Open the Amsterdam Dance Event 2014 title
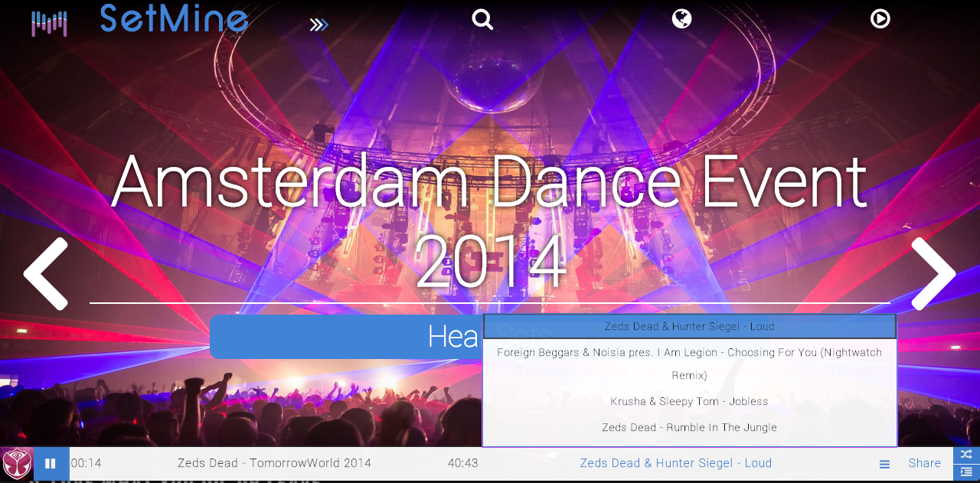The height and width of the screenshot is (483, 980). point(490,221)
